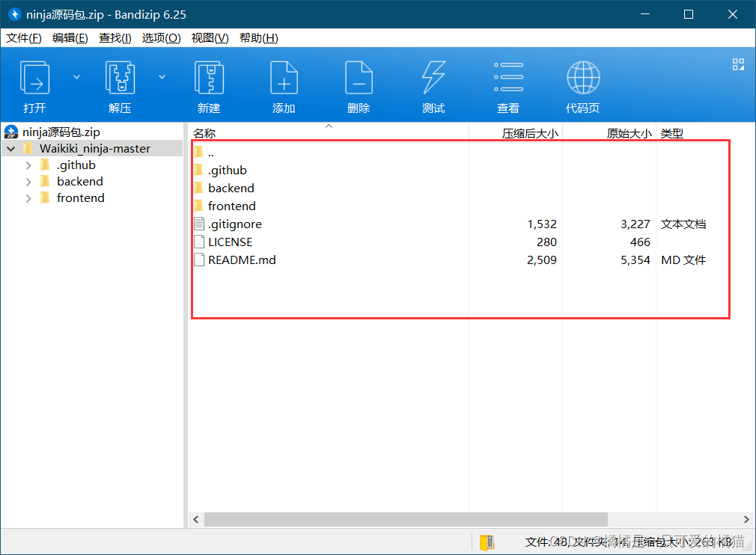
Task: Click the Test (测试) lightning icon
Action: click(433, 78)
